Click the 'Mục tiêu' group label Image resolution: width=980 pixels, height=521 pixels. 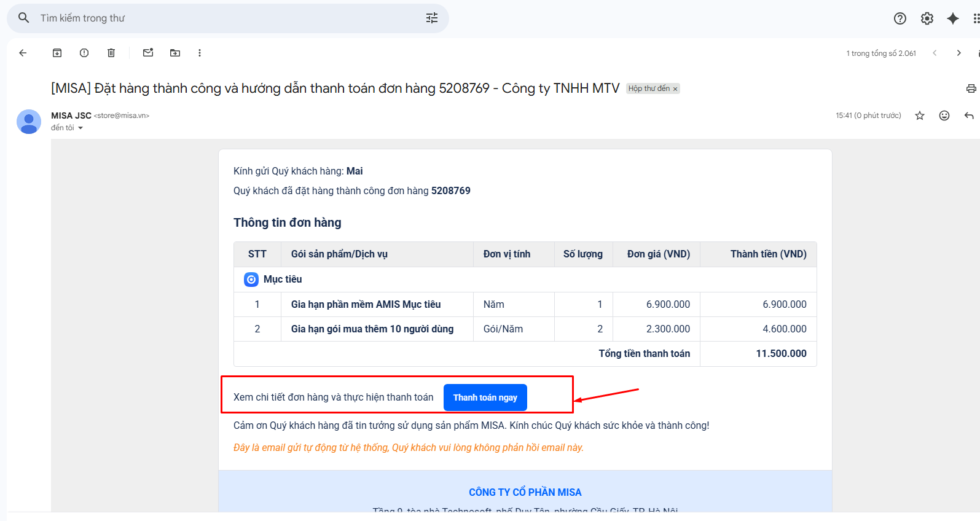283,279
